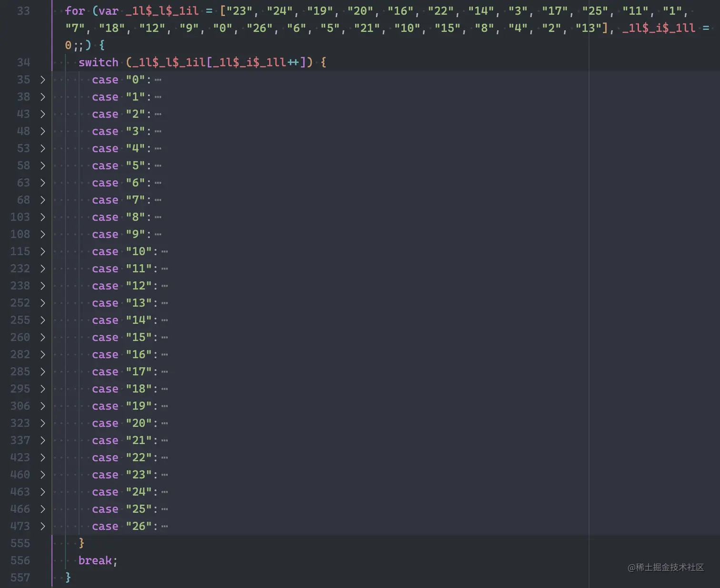
Task: Expand folded case "18" at line 295
Action: [42, 389]
